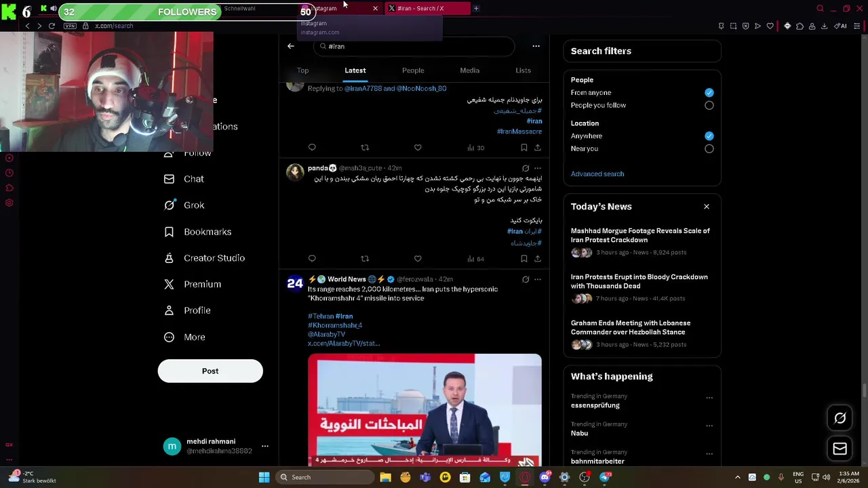Open options for Nabu trend
This screenshot has height=488, width=868.
[709, 426]
